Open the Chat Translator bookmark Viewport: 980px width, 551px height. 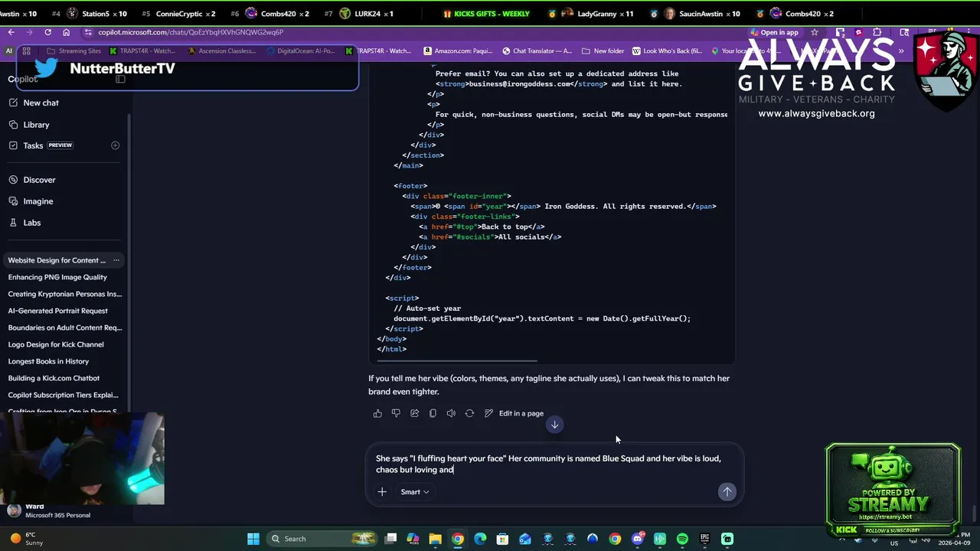pos(537,51)
